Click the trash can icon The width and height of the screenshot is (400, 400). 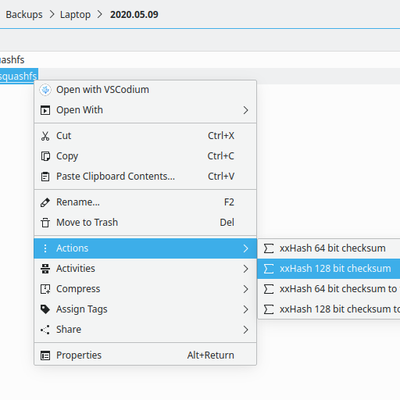tap(45, 222)
